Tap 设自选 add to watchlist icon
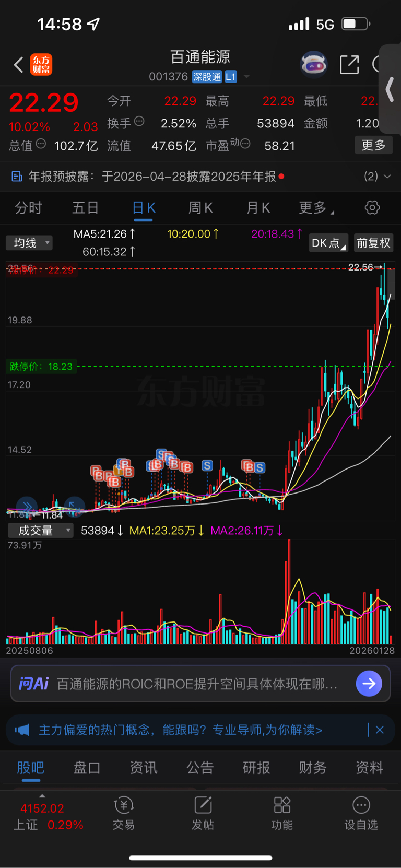Viewport: 401px width, 868px height. 361,805
